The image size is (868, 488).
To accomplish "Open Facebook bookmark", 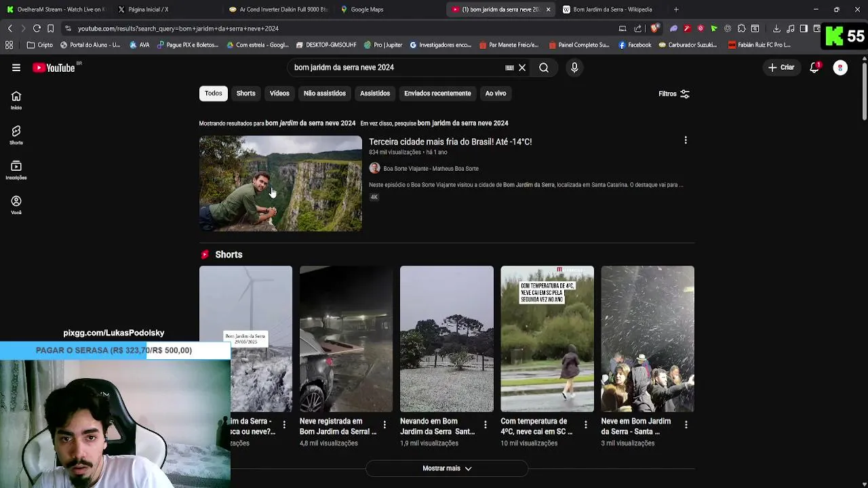I will click(634, 45).
